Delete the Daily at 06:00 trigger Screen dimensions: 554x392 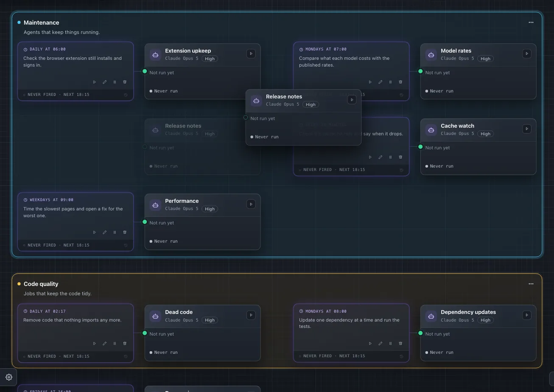tap(125, 82)
